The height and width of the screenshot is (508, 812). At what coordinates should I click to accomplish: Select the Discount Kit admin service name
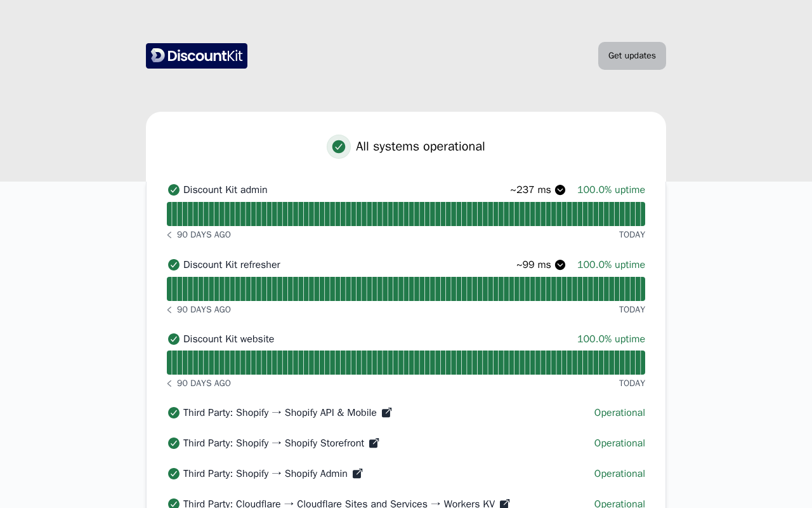click(225, 190)
